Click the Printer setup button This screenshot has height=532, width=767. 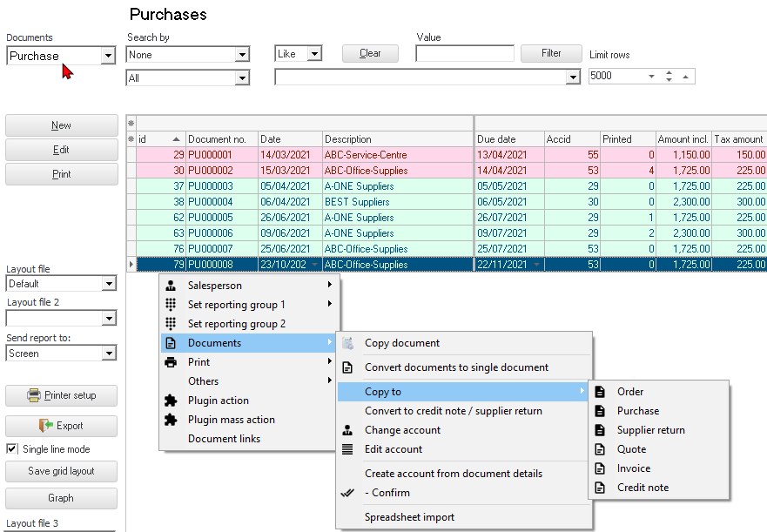[x=61, y=395]
